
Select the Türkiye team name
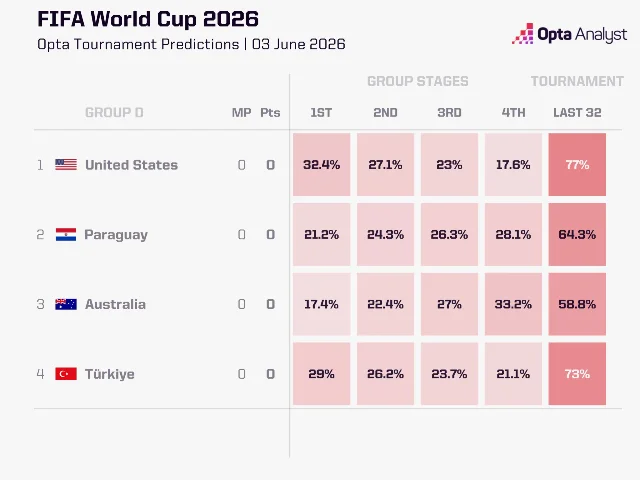coord(109,374)
